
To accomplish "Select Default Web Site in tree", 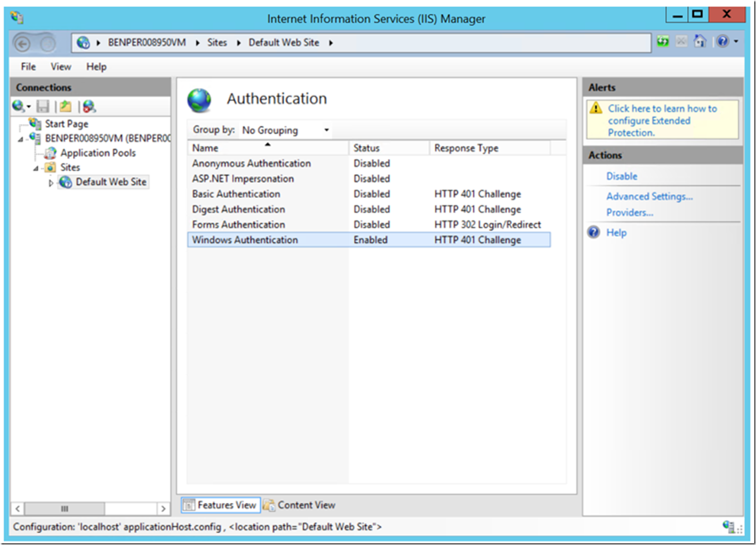I will pyautogui.click(x=111, y=182).
